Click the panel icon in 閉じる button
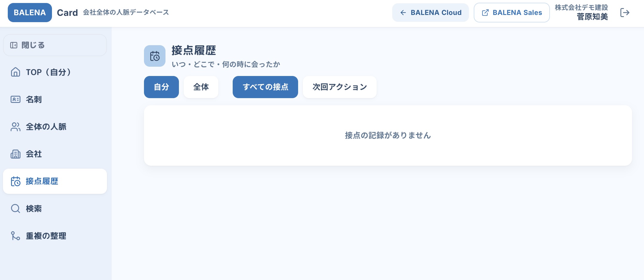The height and width of the screenshot is (280, 644). 14,45
